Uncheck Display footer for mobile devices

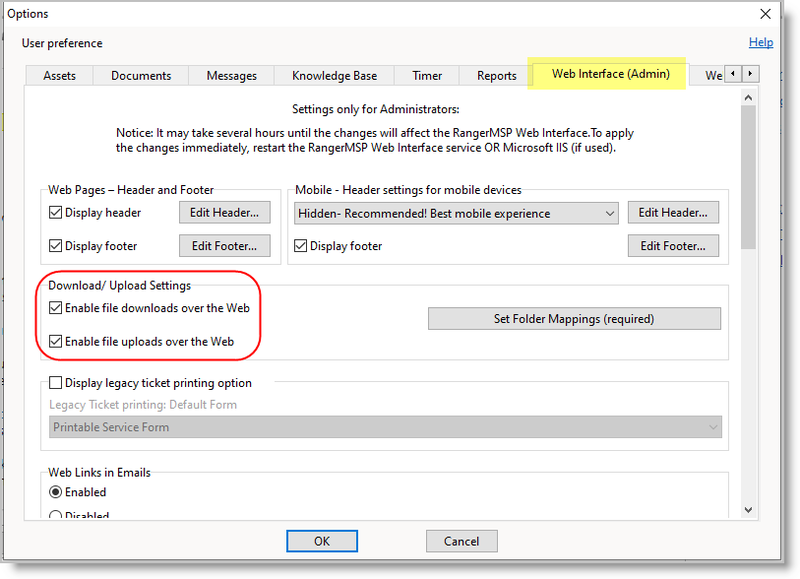pyautogui.click(x=301, y=245)
